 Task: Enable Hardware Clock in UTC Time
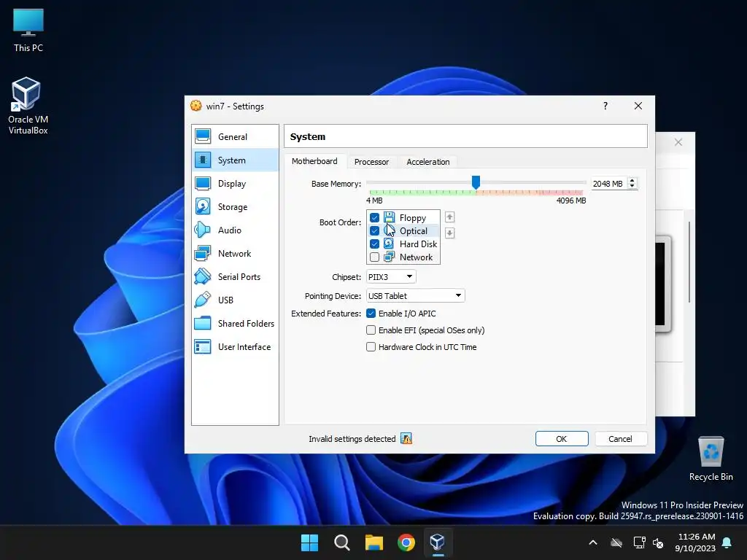click(x=371, y=346)
